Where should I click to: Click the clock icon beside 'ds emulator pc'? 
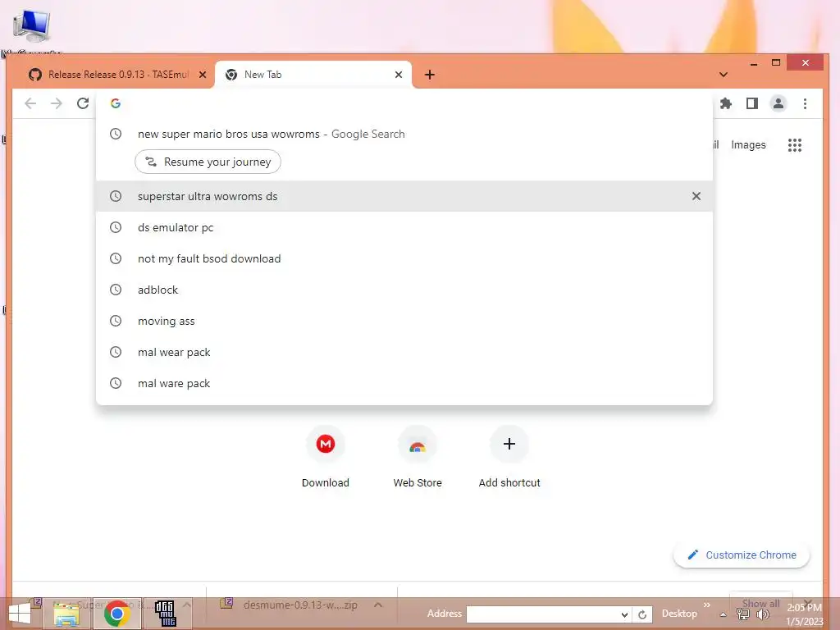[x=116, y=227]
